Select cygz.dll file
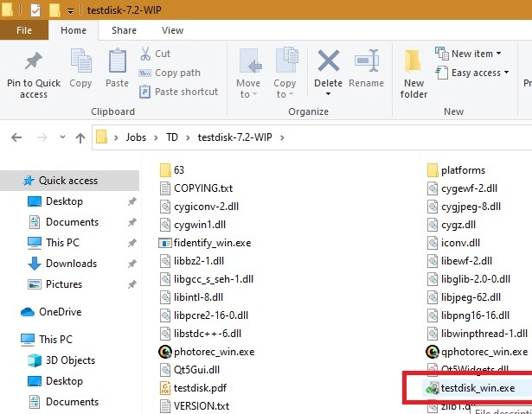Image resolution: width=532 pixels, height=414 pixels. 452,225
